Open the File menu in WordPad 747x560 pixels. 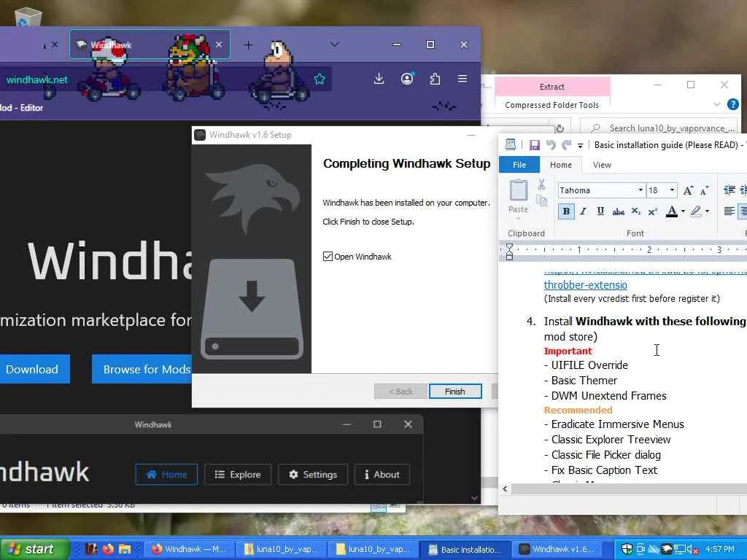pos(519,165)
